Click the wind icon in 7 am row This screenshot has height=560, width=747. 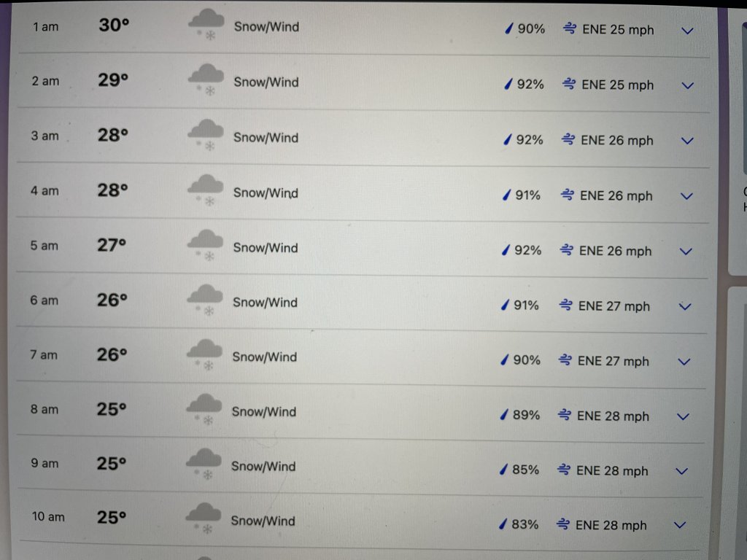pos(565,360)
